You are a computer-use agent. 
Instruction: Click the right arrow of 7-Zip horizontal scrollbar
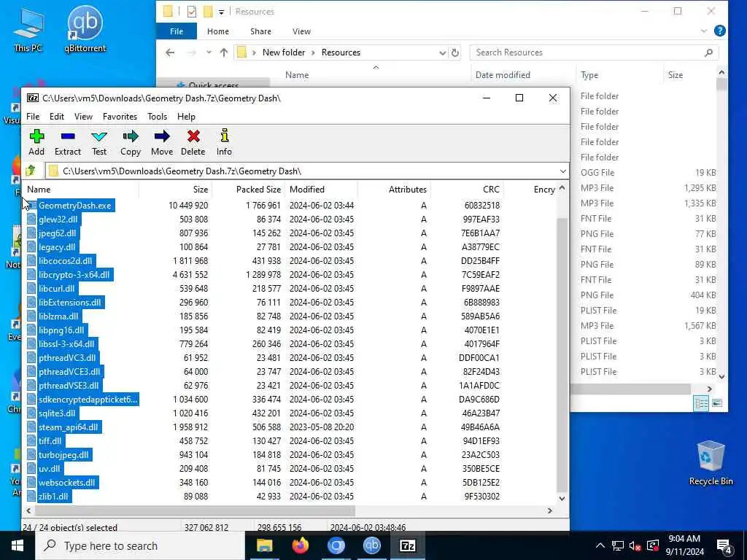tap(550, 510)
